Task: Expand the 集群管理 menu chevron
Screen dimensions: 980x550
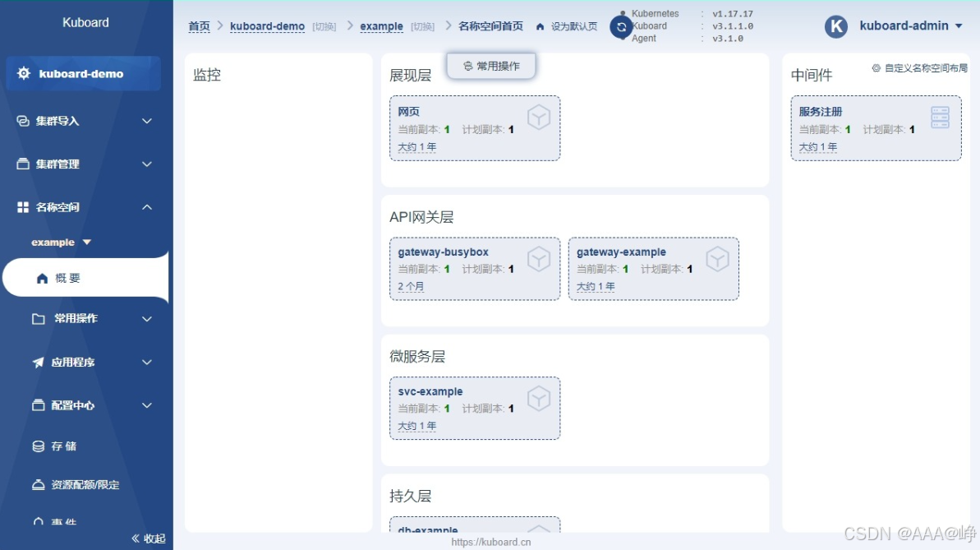Action: click(147, 164)
